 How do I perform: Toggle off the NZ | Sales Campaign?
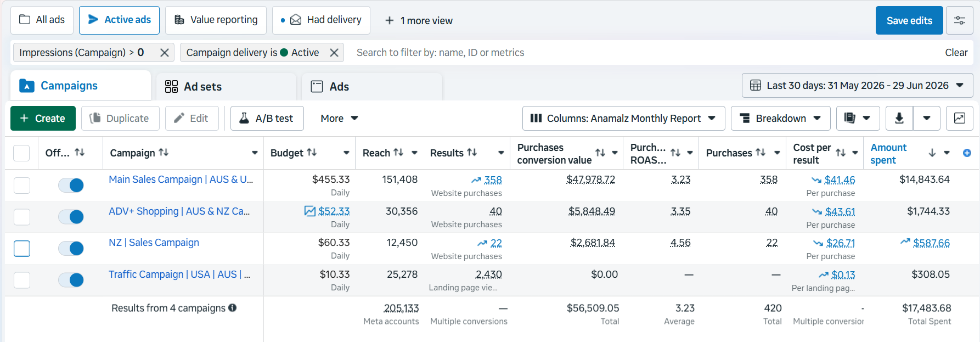(x=71, y=249)
